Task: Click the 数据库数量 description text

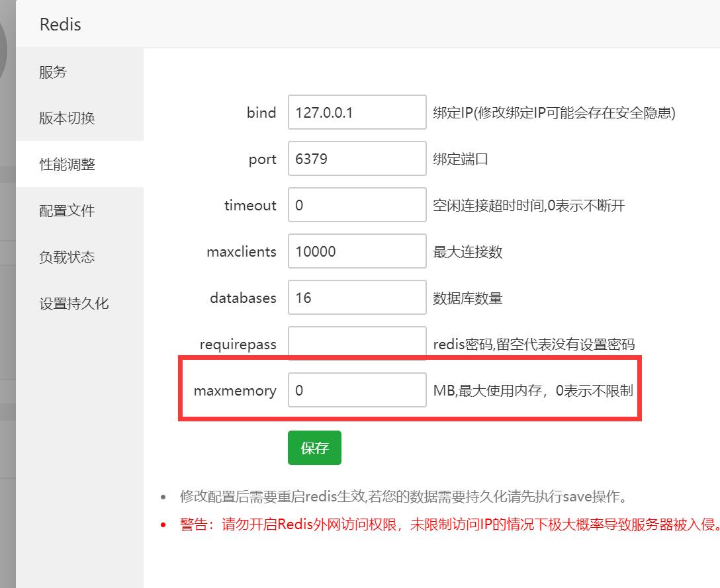Action: 467,298
